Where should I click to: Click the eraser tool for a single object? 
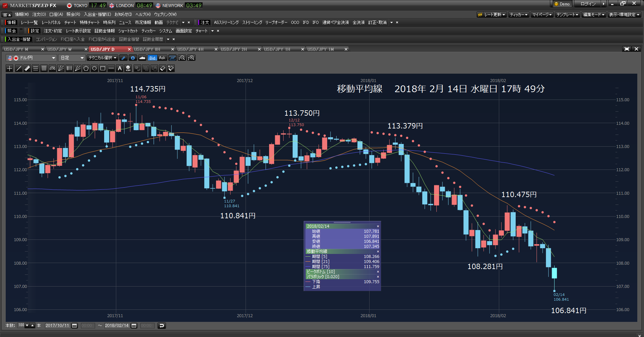click(163, 68)
